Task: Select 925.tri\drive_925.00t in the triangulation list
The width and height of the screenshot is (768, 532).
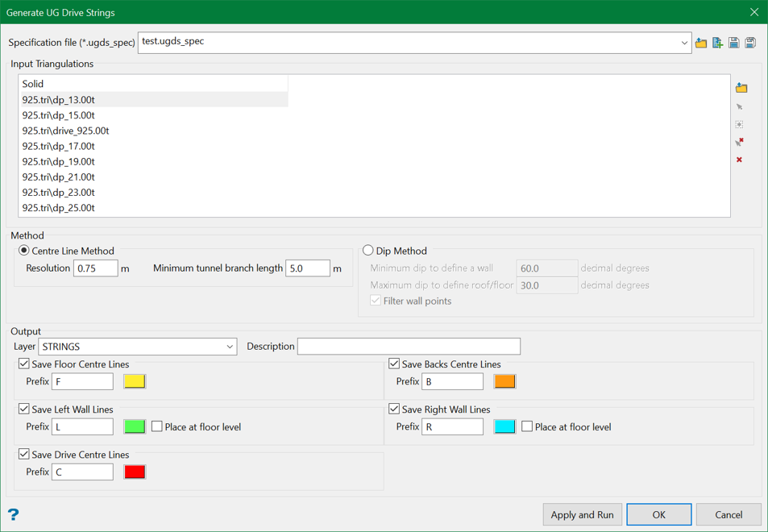Action: pyautogui.click(x=66, y=131)
